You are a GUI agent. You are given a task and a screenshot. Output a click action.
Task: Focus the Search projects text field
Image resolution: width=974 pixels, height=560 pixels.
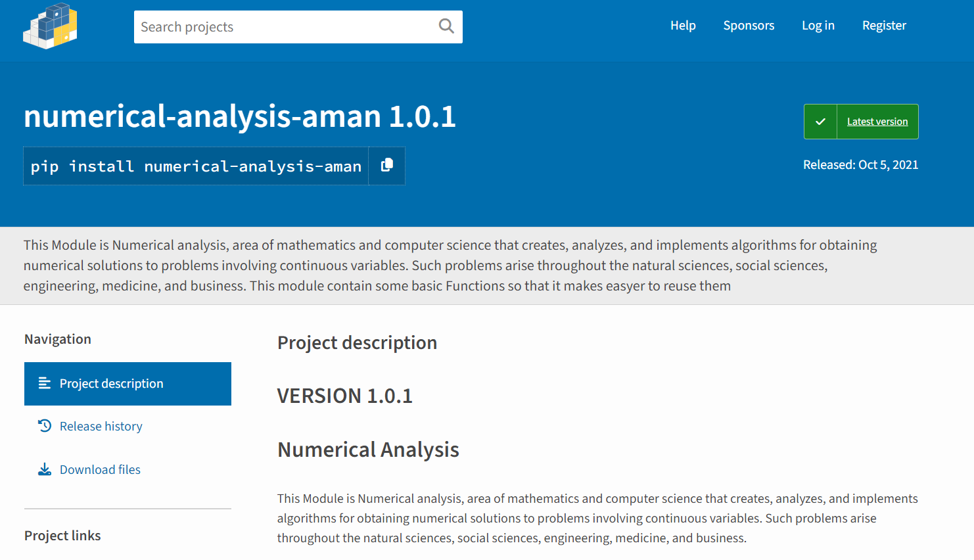pos(283,27)
